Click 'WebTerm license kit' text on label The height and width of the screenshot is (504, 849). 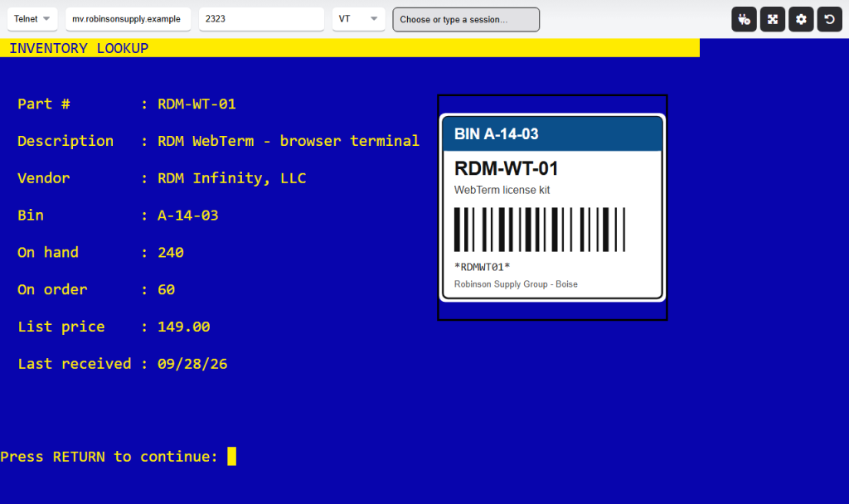pos(502,190)
